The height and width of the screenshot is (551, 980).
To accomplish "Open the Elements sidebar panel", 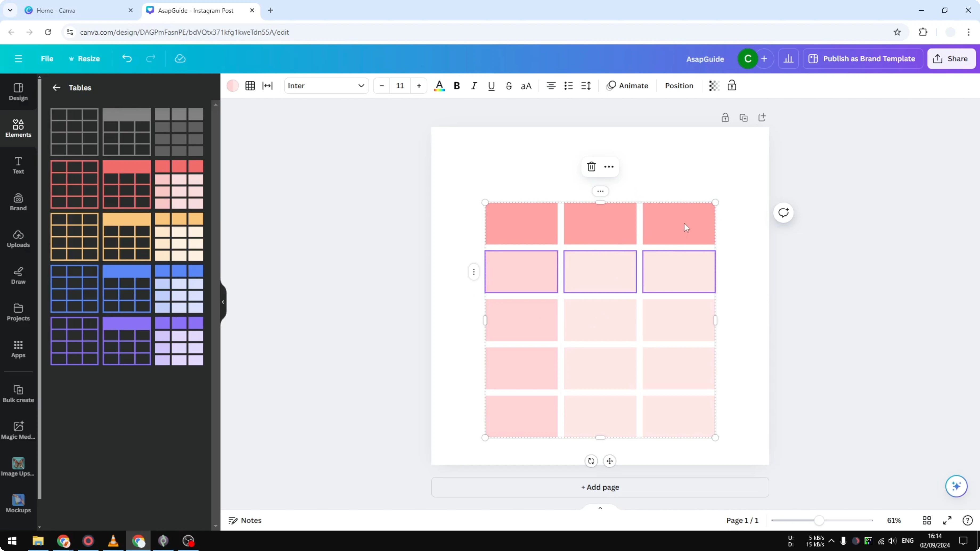I will pyautogui.click(x=18, y=129).
